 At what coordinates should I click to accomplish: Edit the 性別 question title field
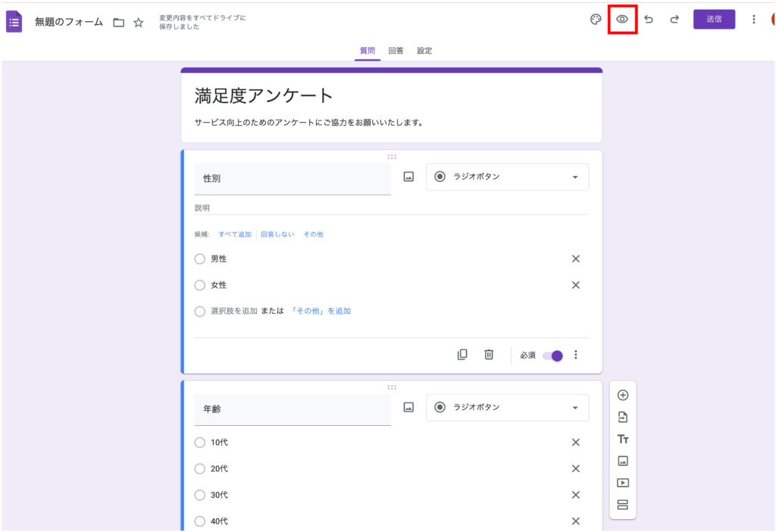point(293,179)
